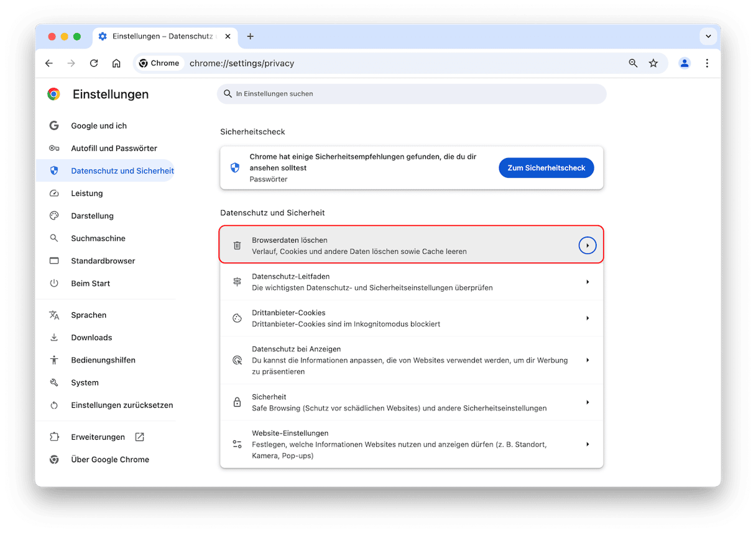
Task: Click the home page icon
Action: point(116,63)
